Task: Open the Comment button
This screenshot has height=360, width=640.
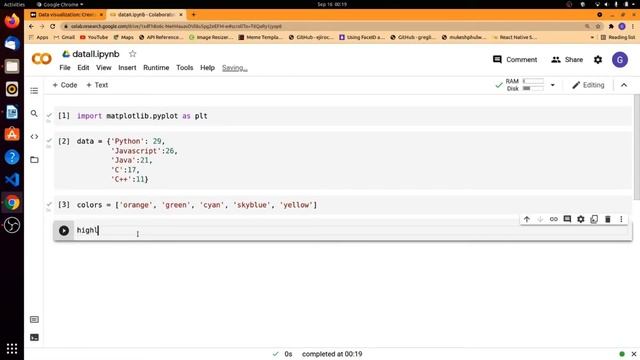Action: coord(515,60)
